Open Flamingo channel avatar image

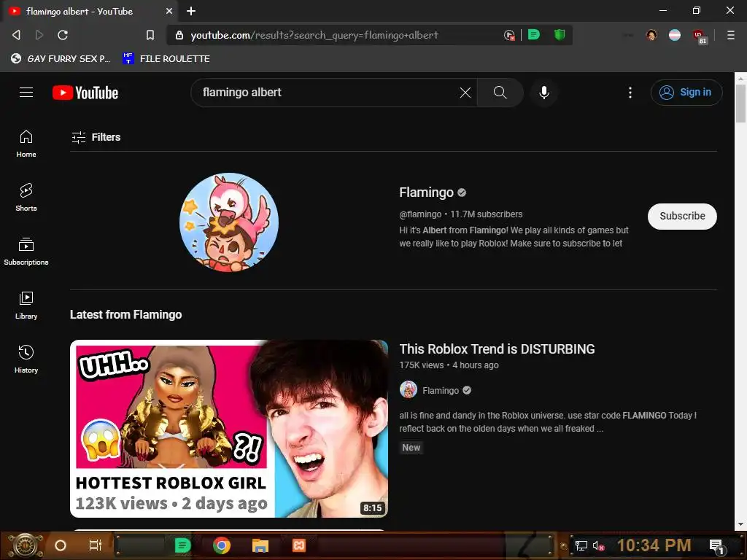(229, 222)
